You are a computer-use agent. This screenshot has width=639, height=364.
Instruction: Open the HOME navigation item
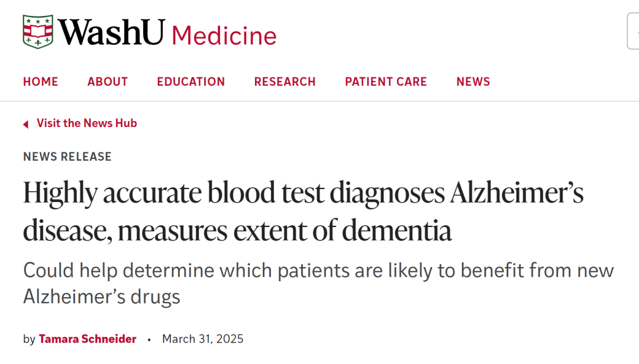tap(40, 82)
